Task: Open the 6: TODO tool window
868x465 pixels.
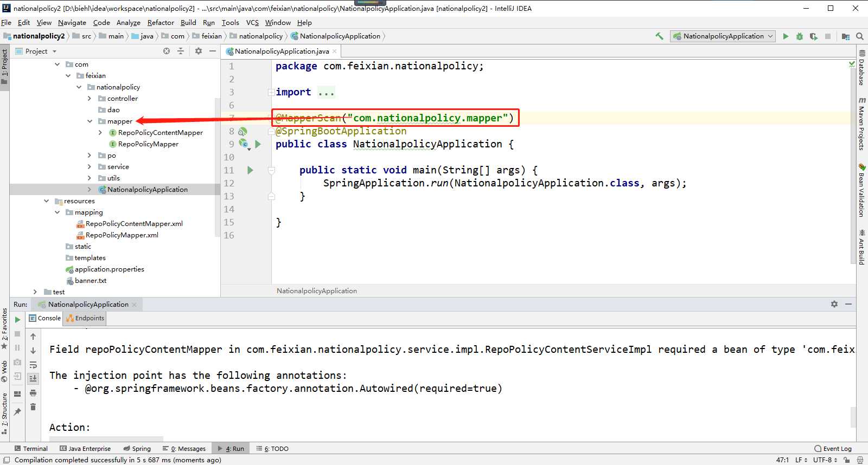Action: [x=272, y=448]
